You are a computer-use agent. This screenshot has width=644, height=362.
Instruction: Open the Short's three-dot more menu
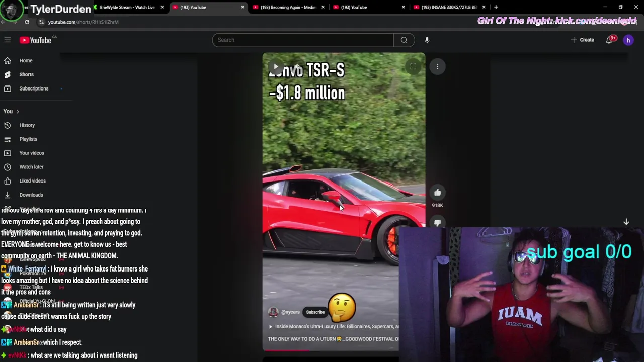(437, 66)
